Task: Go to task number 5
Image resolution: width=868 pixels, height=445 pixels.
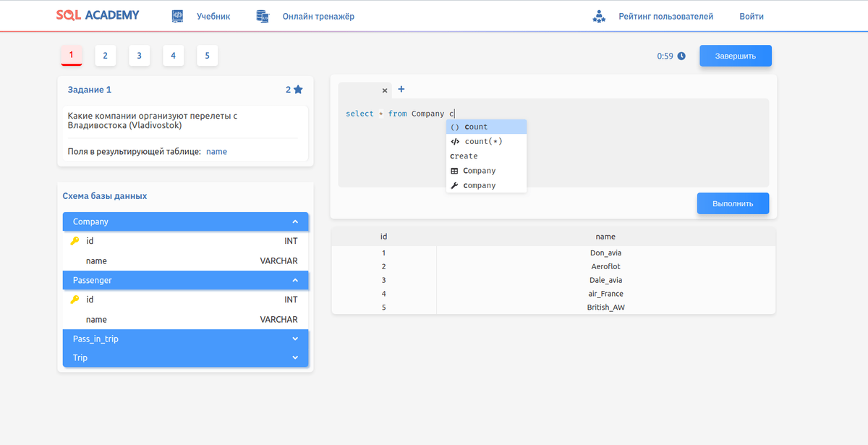Action: [208, 56]
